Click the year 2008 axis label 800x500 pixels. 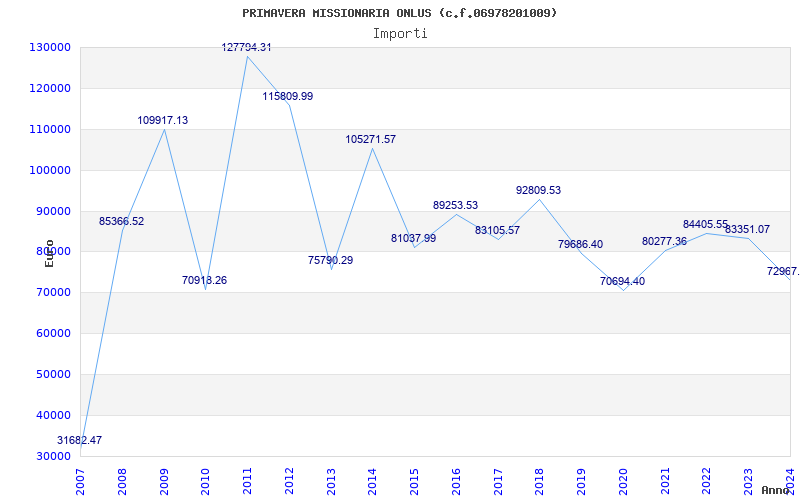122,482
